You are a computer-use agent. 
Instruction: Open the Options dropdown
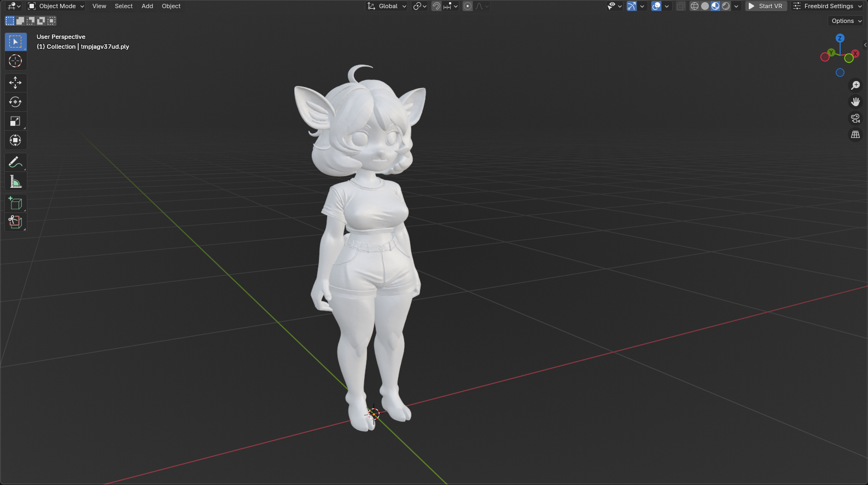click(846, 21)
